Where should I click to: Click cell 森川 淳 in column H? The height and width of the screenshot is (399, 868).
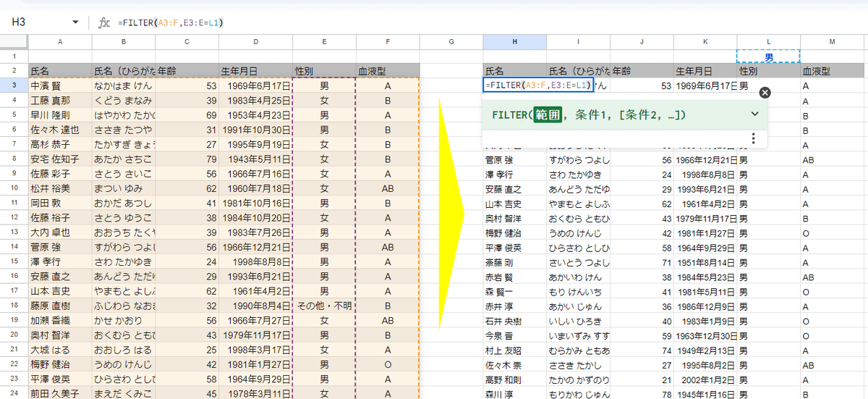click(515, 393)
